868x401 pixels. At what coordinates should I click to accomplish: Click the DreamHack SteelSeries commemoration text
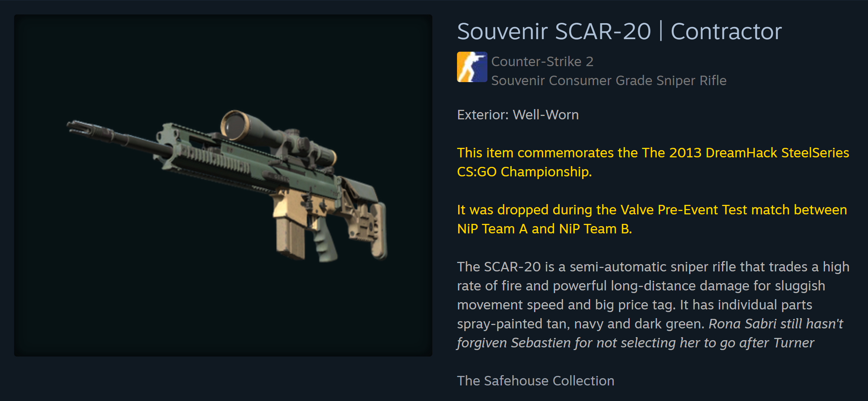(653, 153)
